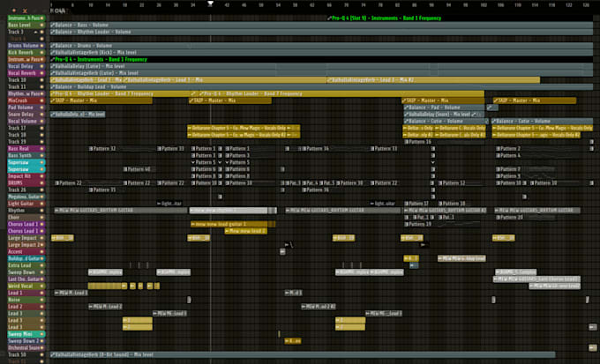Select the Noise track header

[26, 300]
